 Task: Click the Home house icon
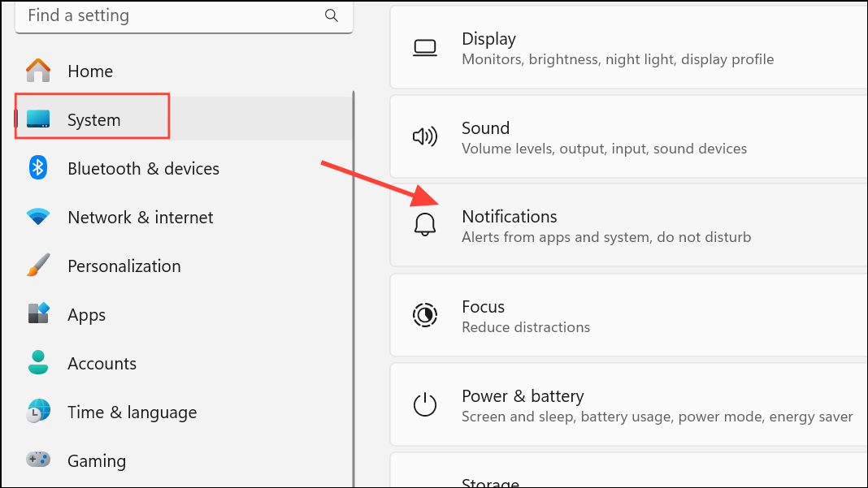click(38, 71)
